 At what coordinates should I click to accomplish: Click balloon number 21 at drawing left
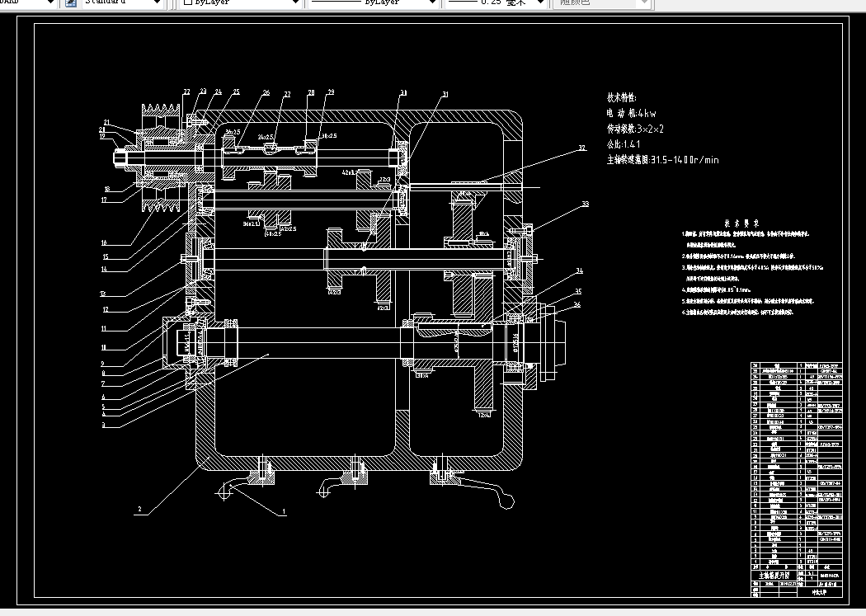pyautogui.click(x=106, y=120)
